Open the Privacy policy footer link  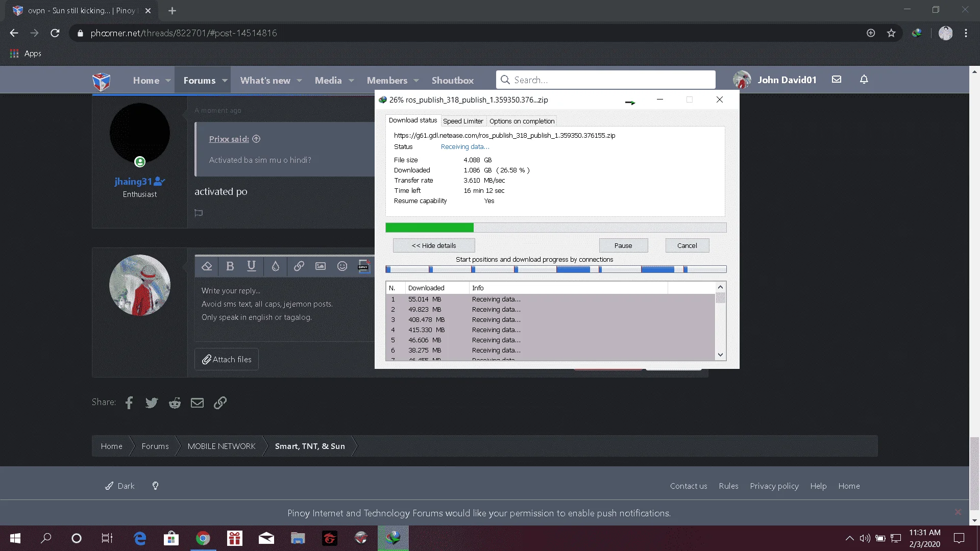[774, 486]
